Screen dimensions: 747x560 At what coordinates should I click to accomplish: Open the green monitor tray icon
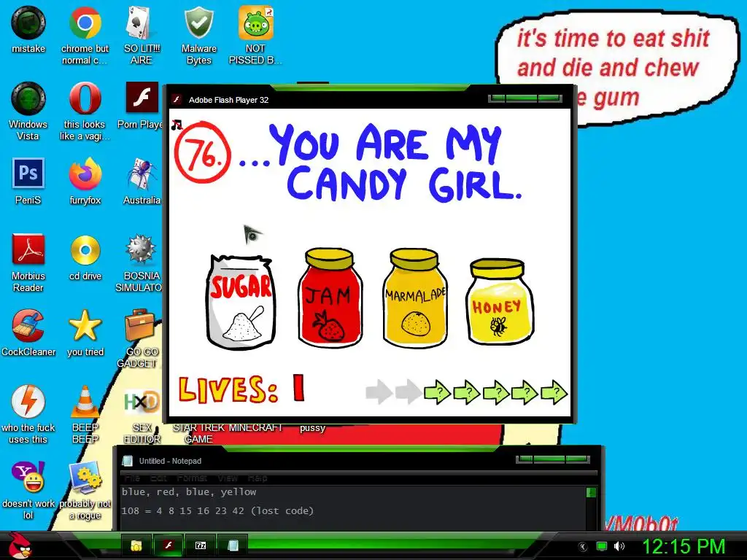[x=602, y=546]
